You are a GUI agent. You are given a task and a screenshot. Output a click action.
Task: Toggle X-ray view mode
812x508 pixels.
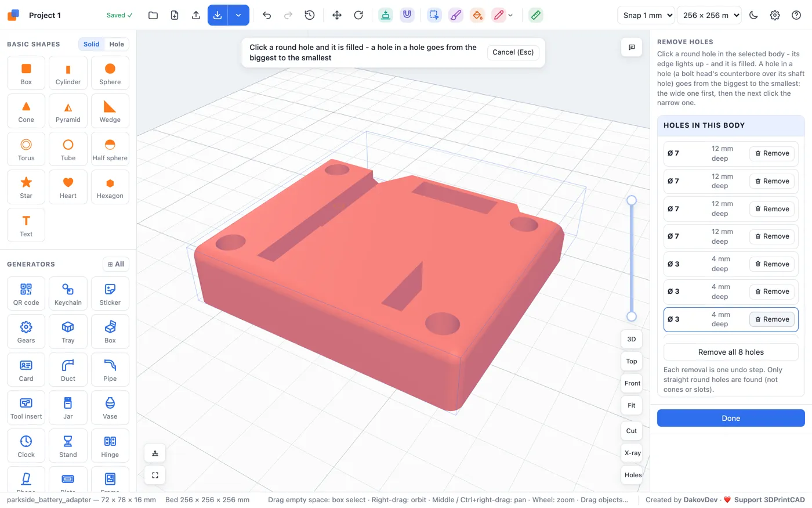(632, 453)
